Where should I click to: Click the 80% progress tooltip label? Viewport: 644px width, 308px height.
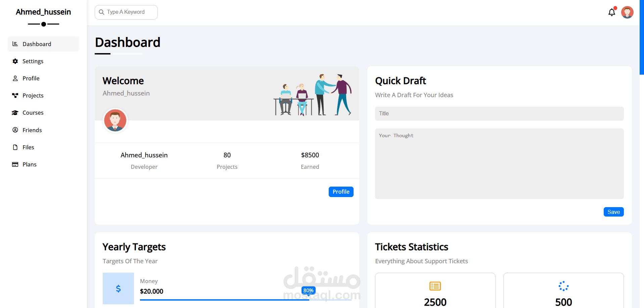click(309, 291)
